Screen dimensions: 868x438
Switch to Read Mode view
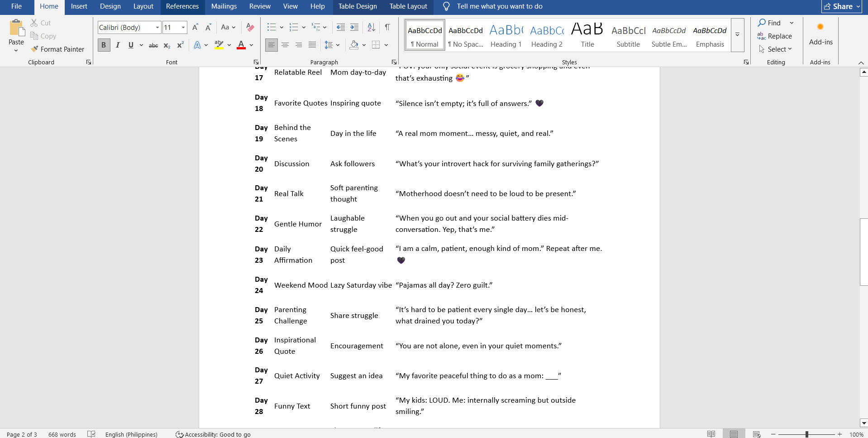711,434
